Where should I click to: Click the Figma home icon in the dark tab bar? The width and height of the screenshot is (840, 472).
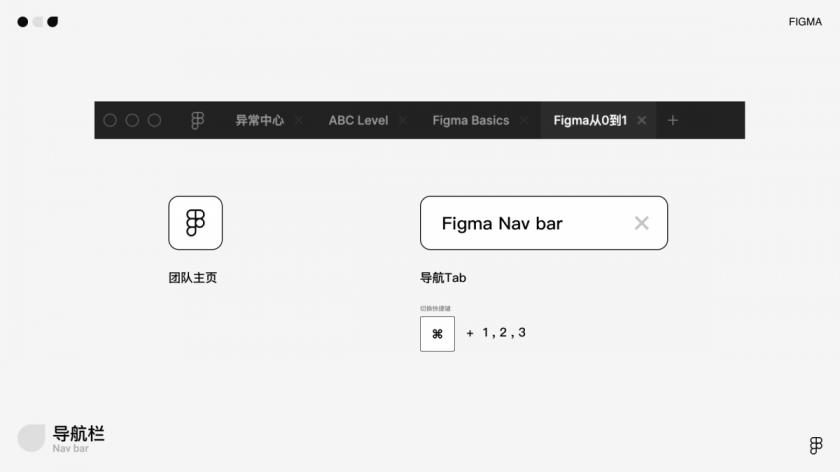click(x=197, y=121)
